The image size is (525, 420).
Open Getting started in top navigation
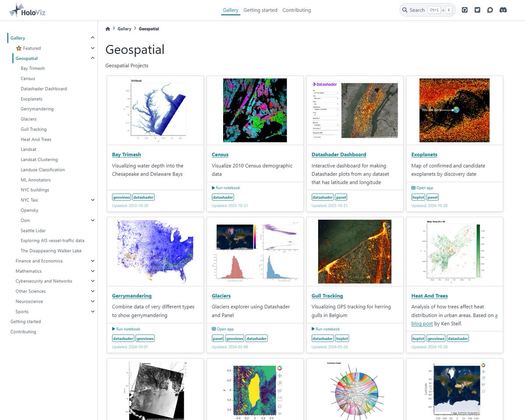tap(260, 10)
